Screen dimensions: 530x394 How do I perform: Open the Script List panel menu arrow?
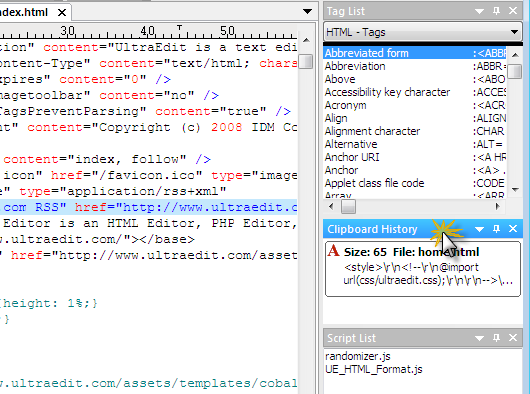tap(479, 338)
